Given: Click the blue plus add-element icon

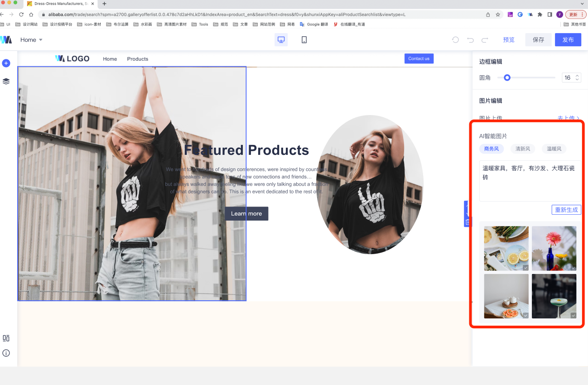Looking at the screenshot, I should [6, 63].
